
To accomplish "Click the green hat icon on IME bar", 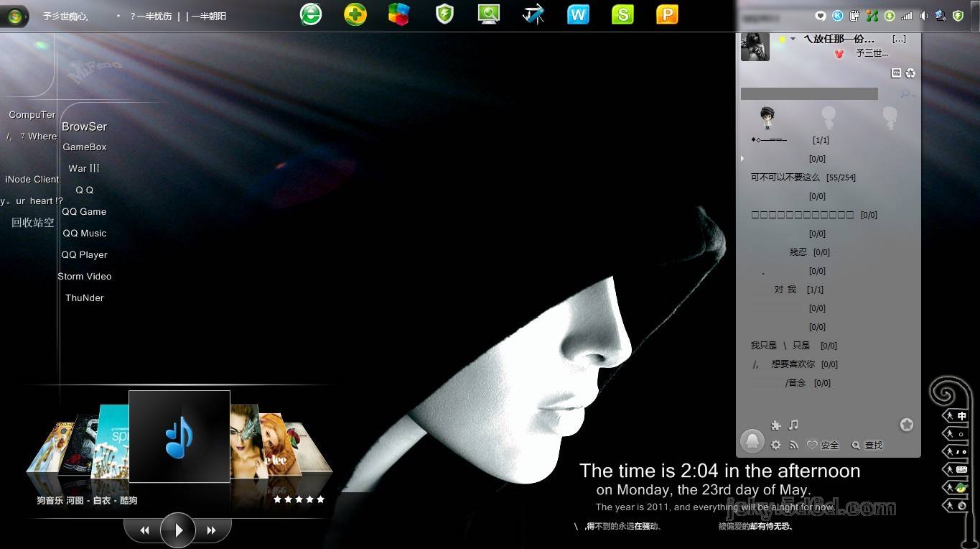I will (x=962, y=488).
